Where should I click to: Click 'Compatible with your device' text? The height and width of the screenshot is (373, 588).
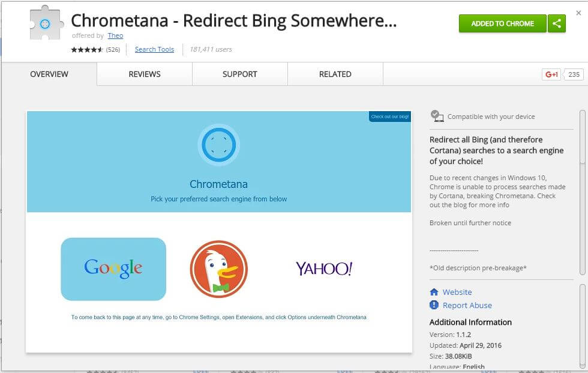(491, 117)
